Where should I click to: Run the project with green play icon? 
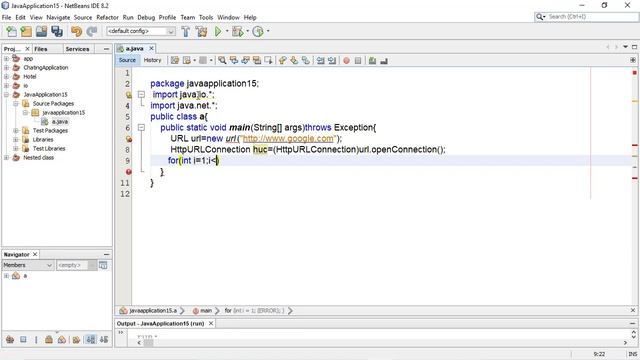pyautogui.click(x=218, y=31)
